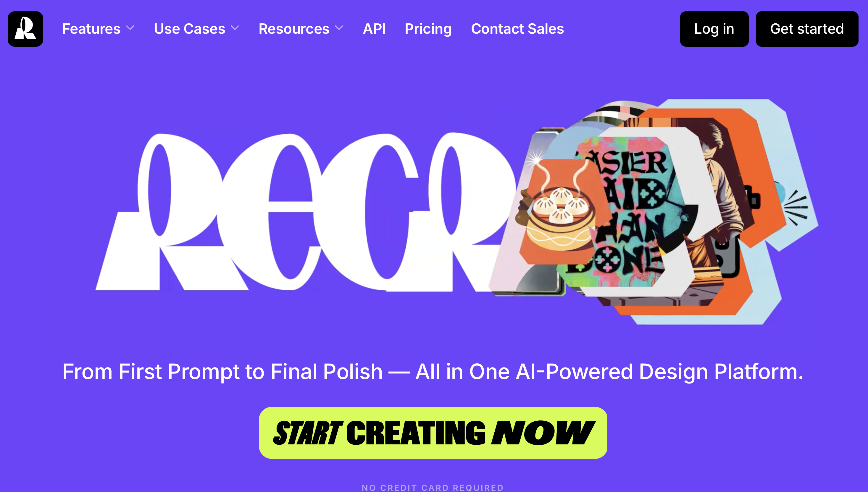Expand the Features chevron arrow

[x=130, y=28]
